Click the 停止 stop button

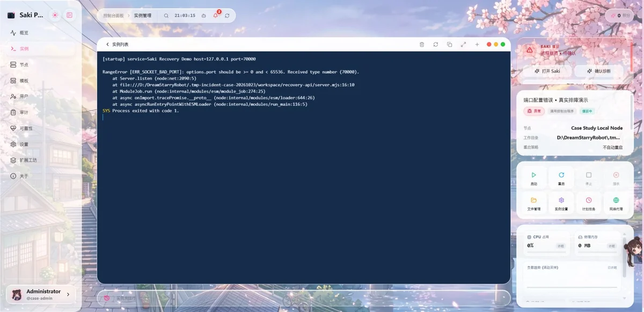[589, 179]
